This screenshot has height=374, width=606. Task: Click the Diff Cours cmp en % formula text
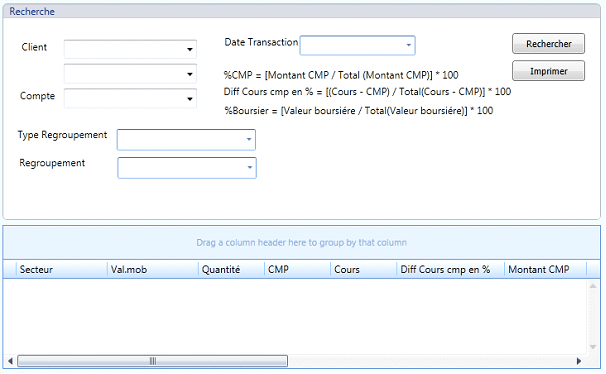coord(367,92)
